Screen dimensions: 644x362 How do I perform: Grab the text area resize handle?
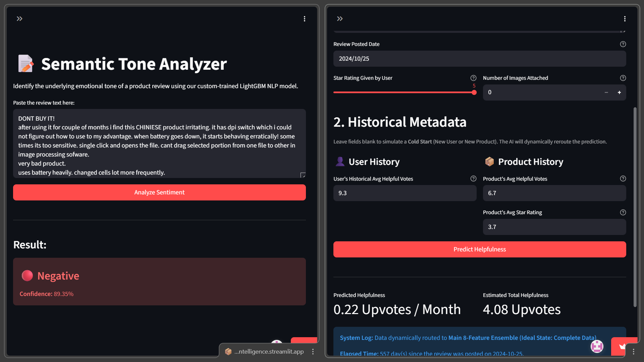coord(303,175)
